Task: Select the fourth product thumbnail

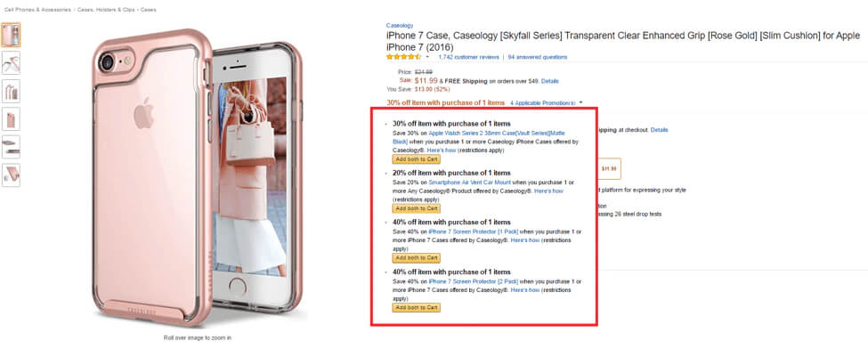Action: pos(11,118)
